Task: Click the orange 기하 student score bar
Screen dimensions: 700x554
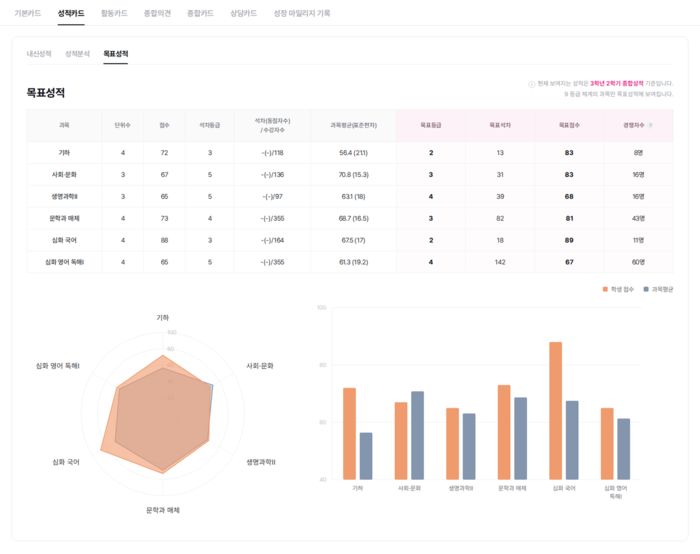Action: 350,433
